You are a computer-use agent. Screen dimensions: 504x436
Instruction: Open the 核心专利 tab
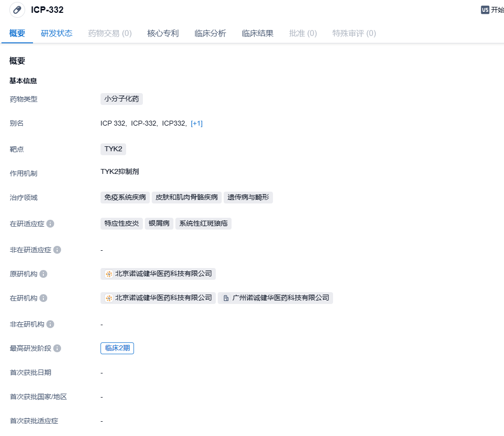(163, 34)
